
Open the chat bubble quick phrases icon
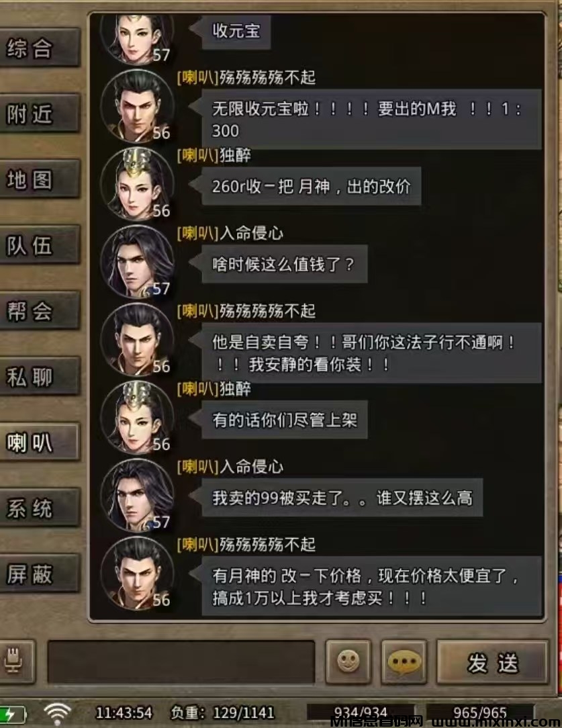pyautogui.click(x=404, y=661)
